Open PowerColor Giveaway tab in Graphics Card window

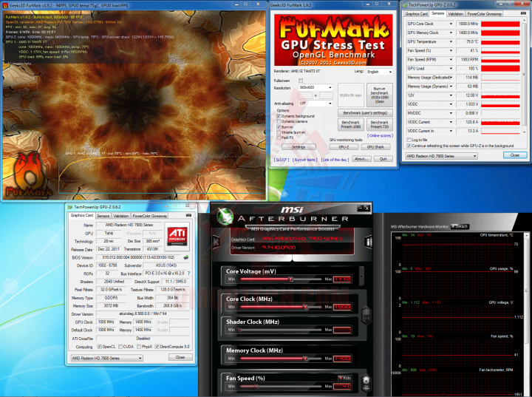tap(149, 216)
